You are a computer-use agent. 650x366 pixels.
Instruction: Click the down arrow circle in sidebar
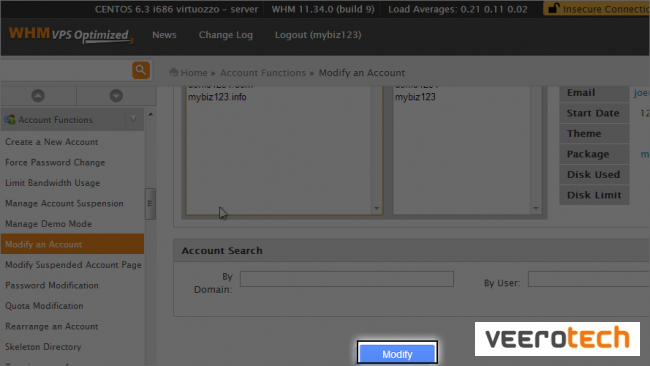116,96
